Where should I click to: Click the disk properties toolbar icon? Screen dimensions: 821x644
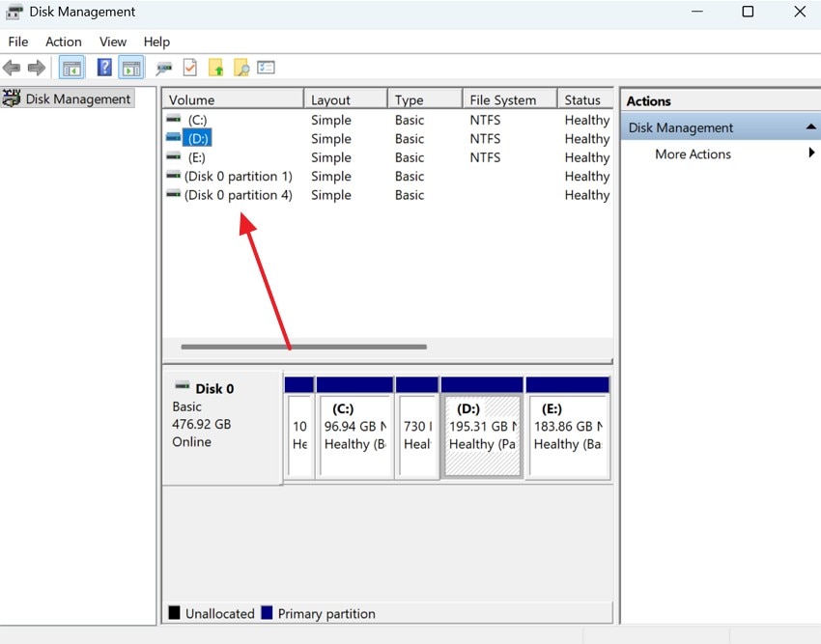click(166, 68)
